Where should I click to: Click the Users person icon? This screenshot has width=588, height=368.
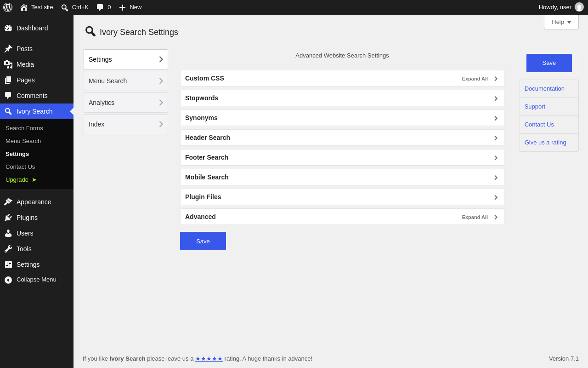8,233
